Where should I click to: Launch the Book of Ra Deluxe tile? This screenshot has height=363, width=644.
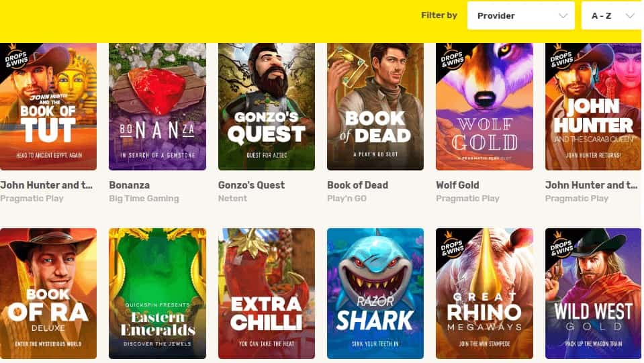coord(48,293)
